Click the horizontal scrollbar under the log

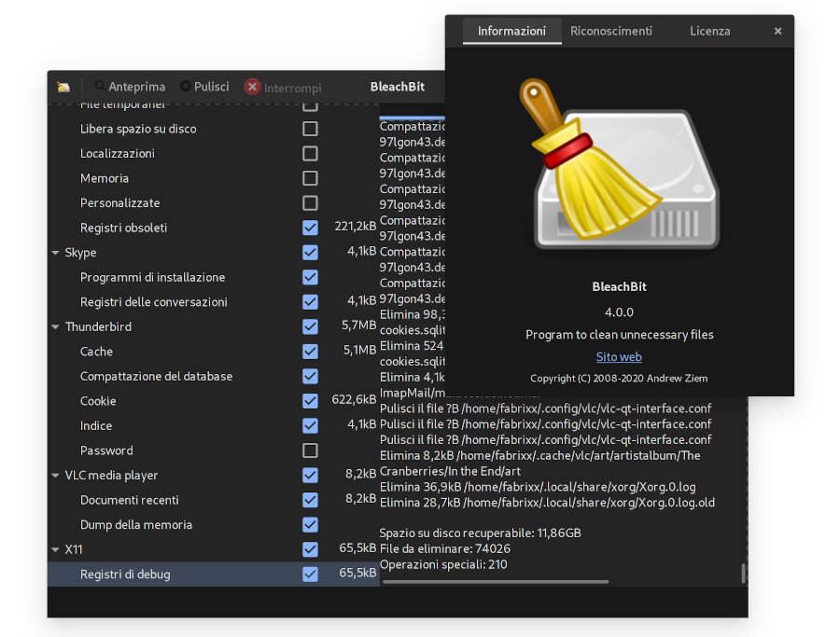497,581
